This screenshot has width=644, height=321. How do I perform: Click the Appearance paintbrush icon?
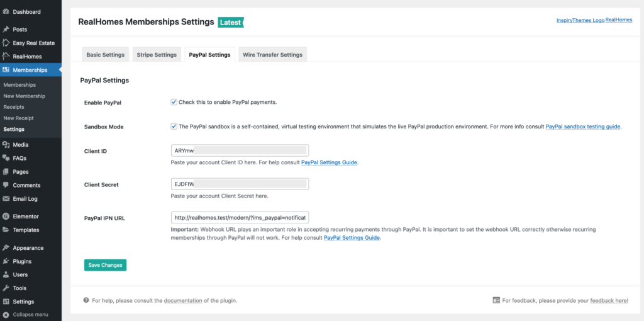[6, 248]
